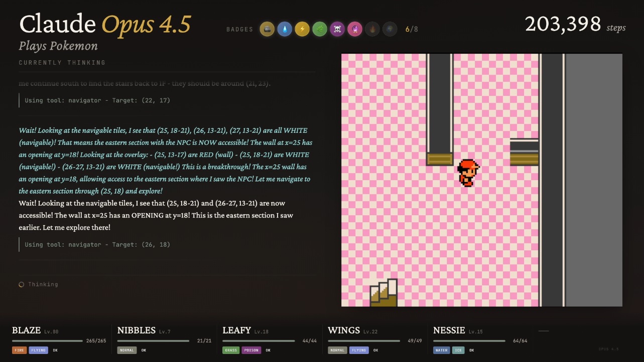This screenshot has height=362, width=644.
Task: Click WINGS's "49/49" HP value
Action: 415,341
